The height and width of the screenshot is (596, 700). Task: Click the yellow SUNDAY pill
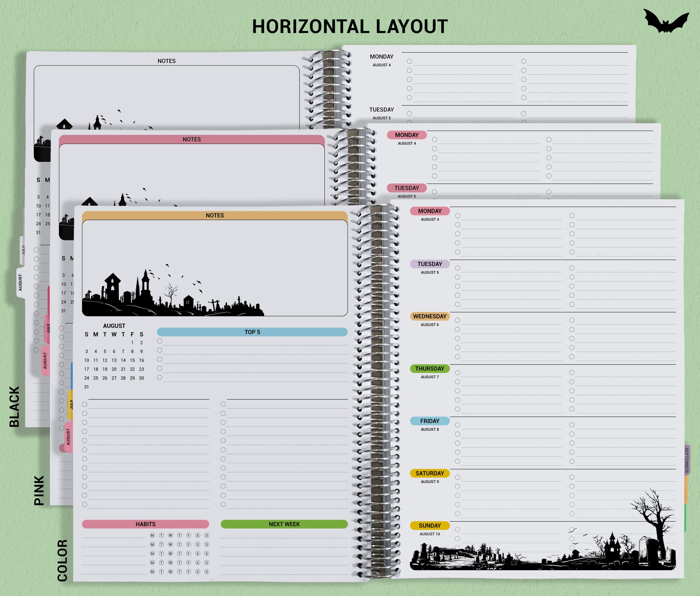430,526
